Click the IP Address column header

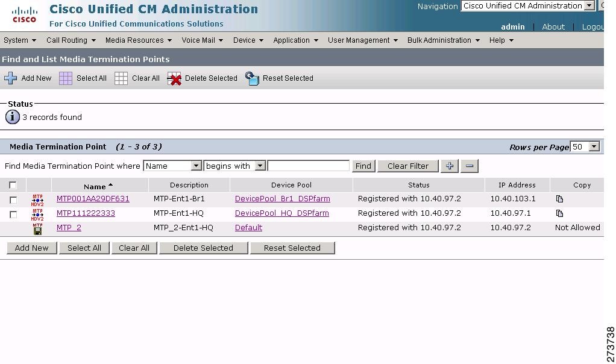(x=517, y=185)
